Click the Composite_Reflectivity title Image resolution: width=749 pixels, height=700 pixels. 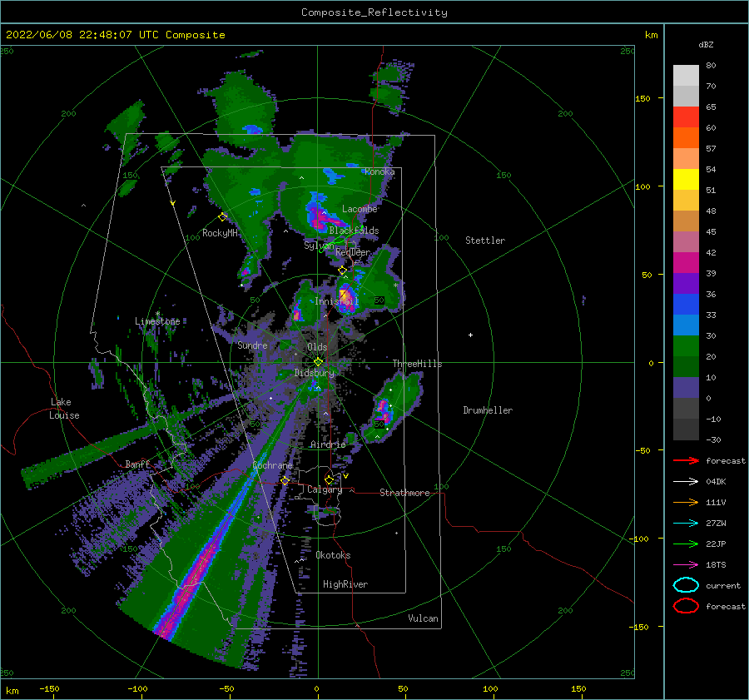point(374,12)
